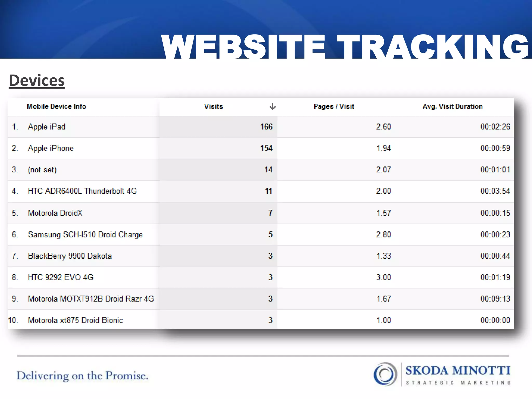
Task: Open Samsung SCH-I510 Droid Charge entry
Action: (85, 235)
